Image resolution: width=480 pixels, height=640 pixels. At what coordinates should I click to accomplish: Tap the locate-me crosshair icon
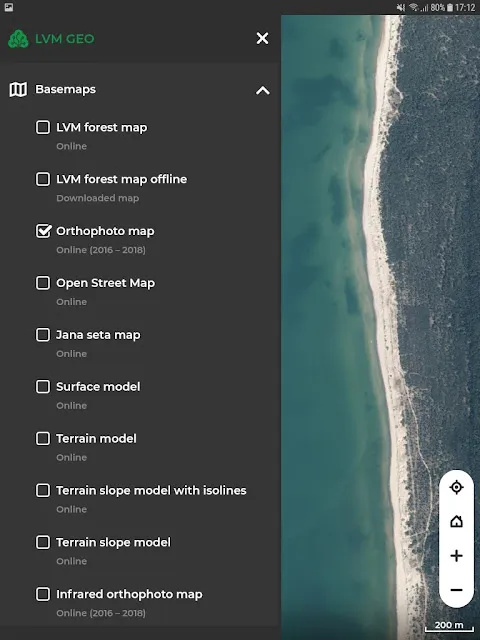click(456, 487)
